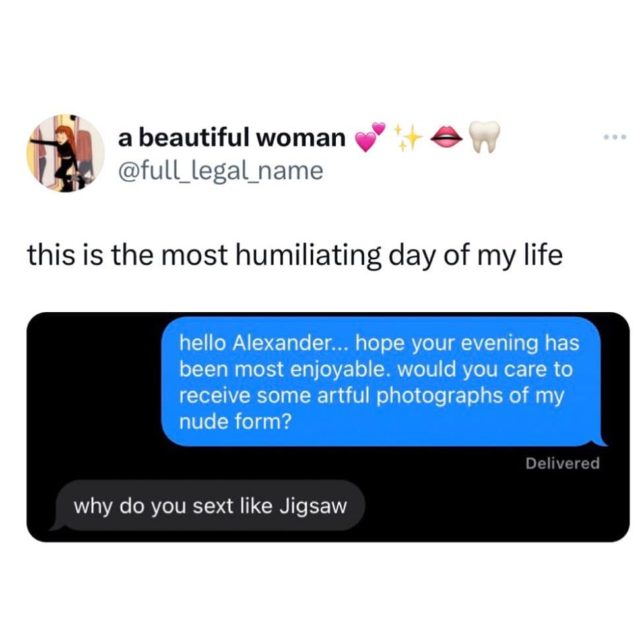
Task: Click the tail of the blue message bubble
Action: pyautogui.click(x=600, y=442)
